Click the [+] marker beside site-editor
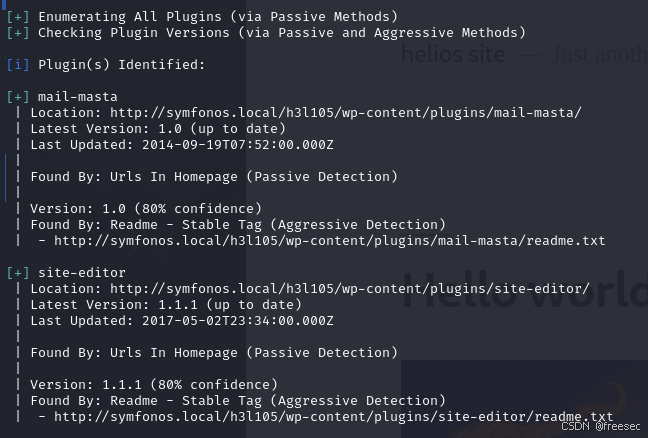The image size is (648, 438). pos(18,273)
